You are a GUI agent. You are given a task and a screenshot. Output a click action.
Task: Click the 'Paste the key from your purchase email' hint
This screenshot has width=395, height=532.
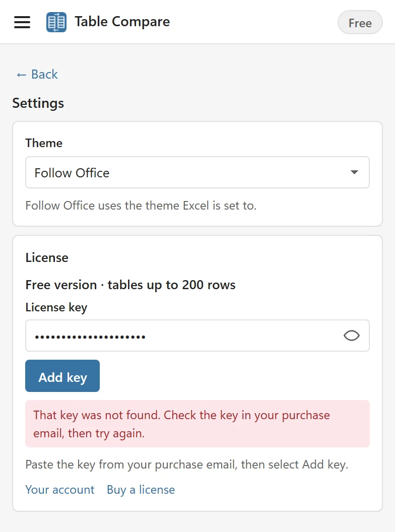(x=187, y=464)
